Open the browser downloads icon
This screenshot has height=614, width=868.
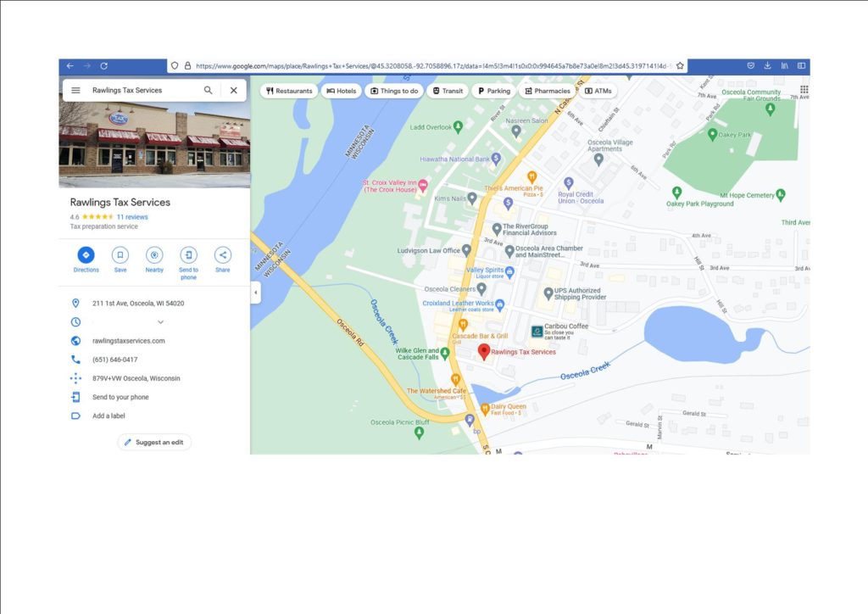767,66
